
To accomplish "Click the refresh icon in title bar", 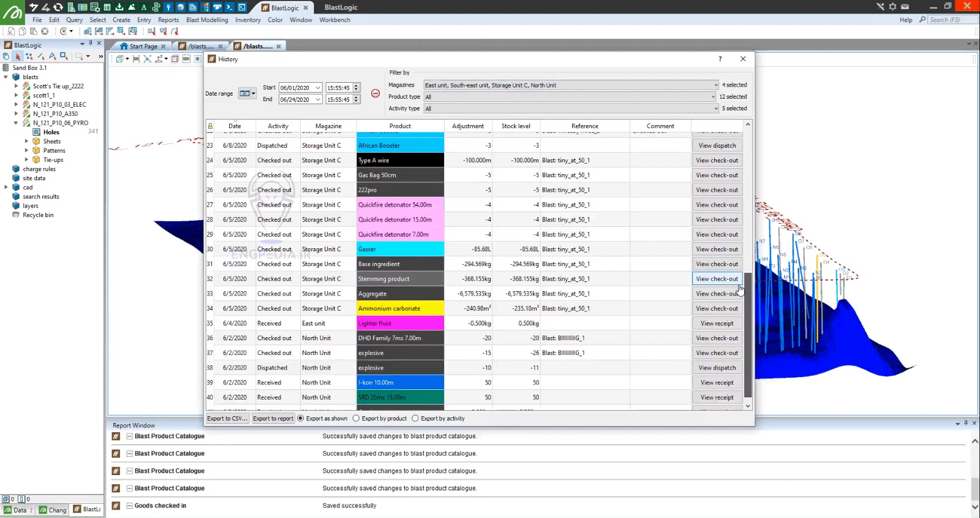I will pyautogui.click(x=58, y=7).
